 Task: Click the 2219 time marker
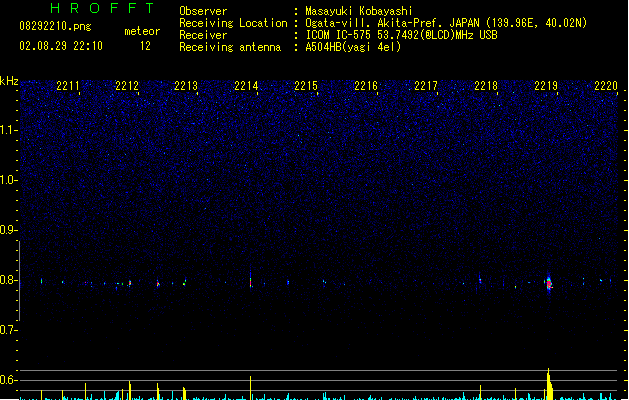[x=546, y=86]
